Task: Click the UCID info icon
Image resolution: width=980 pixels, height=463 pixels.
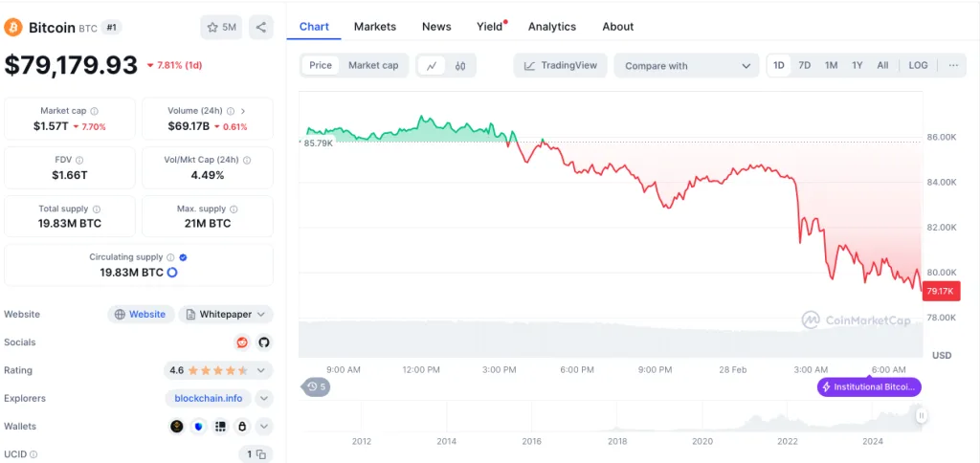Action: tap(33, 454)
